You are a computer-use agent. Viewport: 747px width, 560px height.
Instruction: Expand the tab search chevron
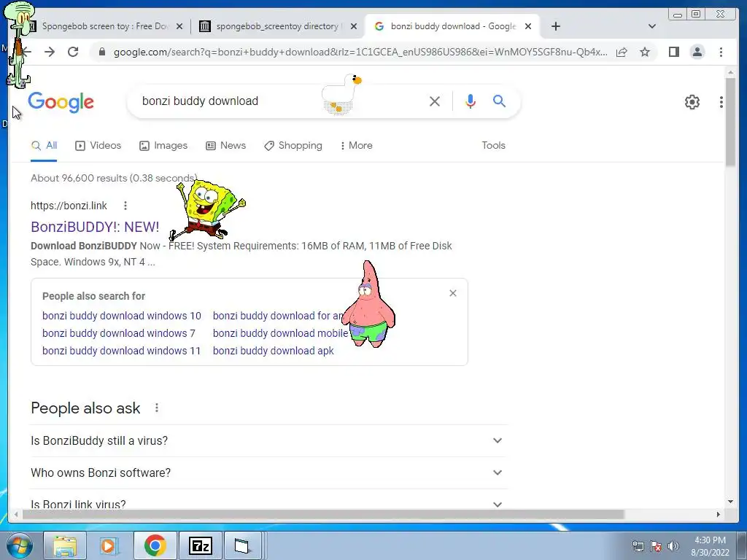click(651, 26)
